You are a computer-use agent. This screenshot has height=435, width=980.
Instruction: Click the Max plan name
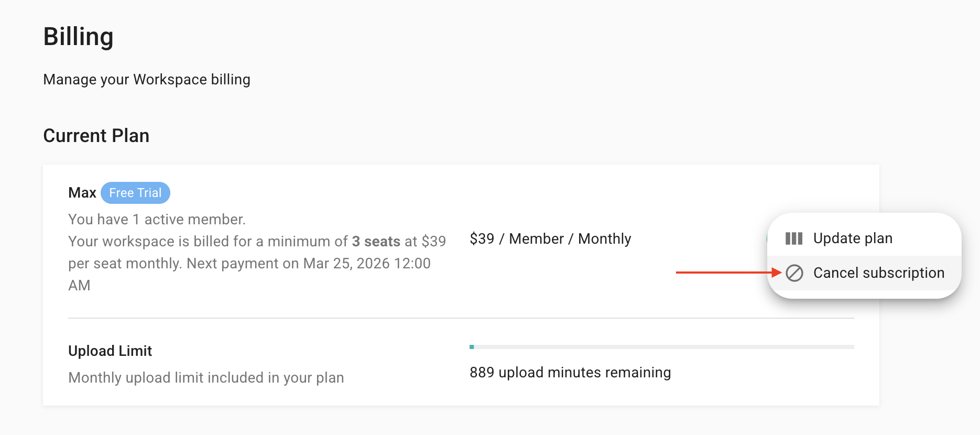point(82,193)
